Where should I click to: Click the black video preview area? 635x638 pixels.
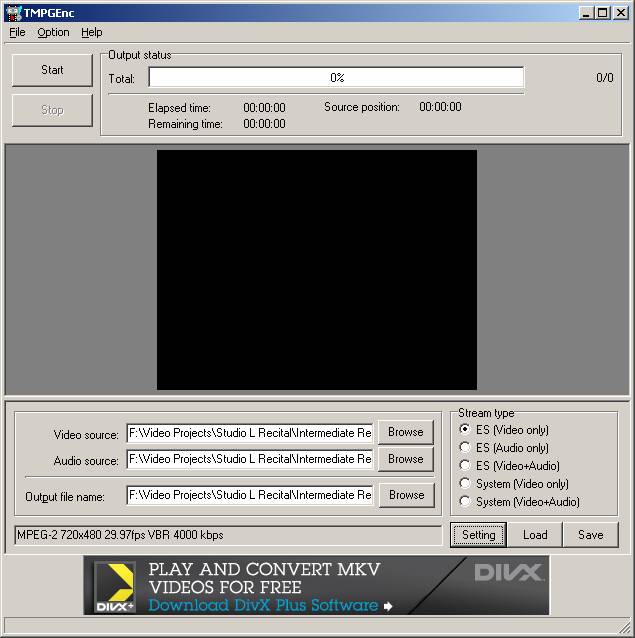click(317, 270)
